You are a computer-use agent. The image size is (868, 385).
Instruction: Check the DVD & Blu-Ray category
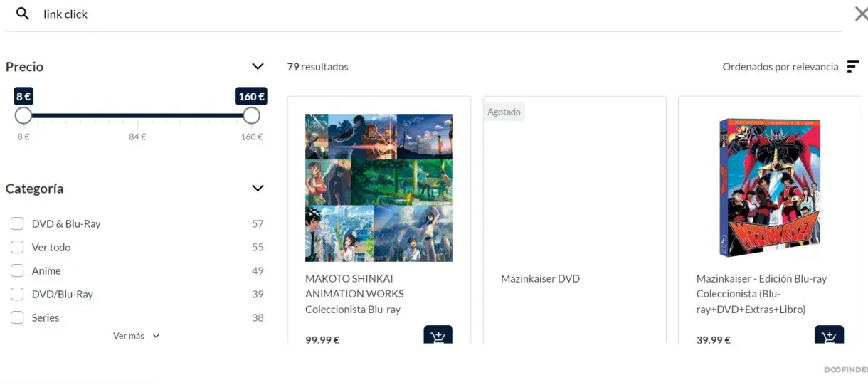click(x=17, y=223)
